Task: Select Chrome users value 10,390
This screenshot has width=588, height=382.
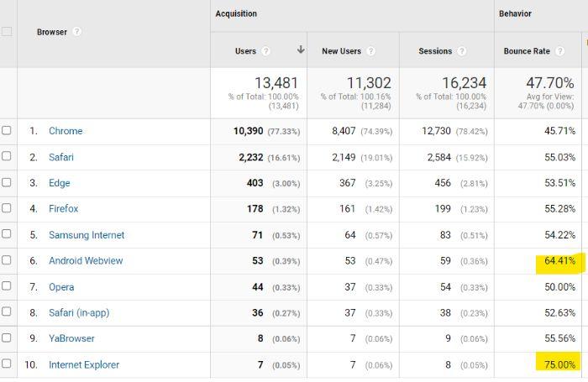Action: pos(249,131)
